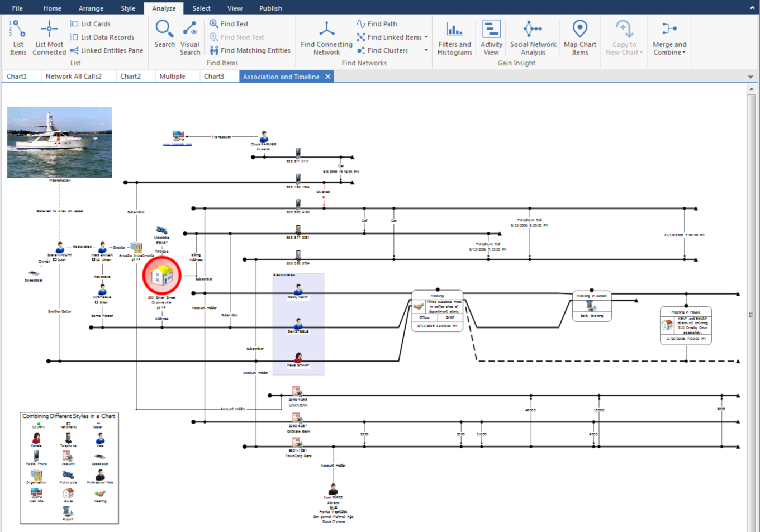This screenshot has width=760, height=532.
Task: Click the List Items ribbon icon
Action: [x=18, y=37]
